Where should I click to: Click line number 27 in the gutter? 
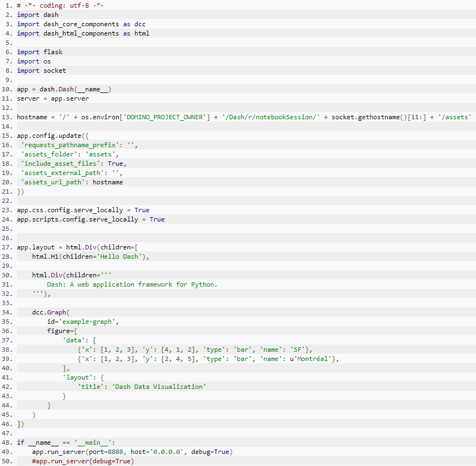click(x=7, y=247)
